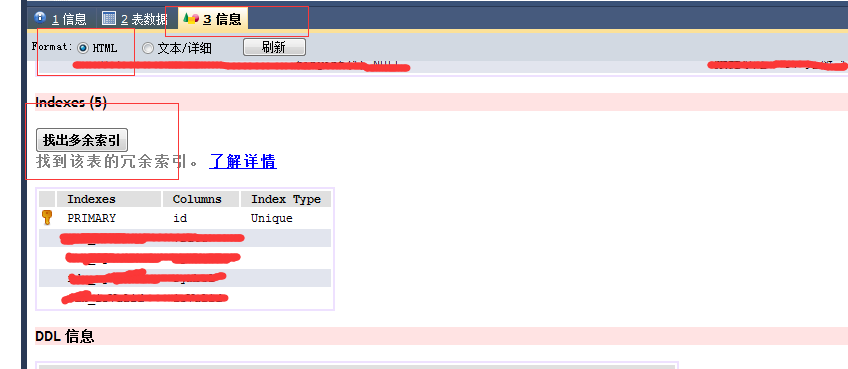Choose the 文本/详细 format option
The height and width of the screenshot is (369, 848).
pyautogui.click(x=148, y=48)
